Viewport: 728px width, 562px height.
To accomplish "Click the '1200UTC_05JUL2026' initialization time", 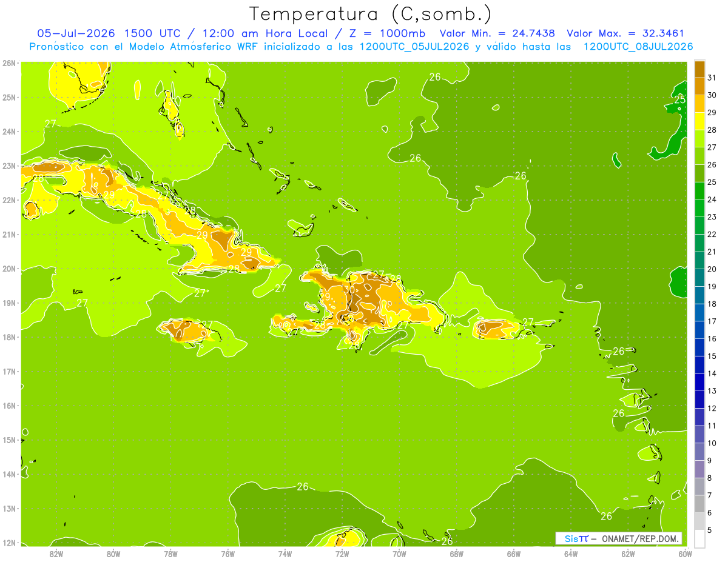I will (415, 47).
